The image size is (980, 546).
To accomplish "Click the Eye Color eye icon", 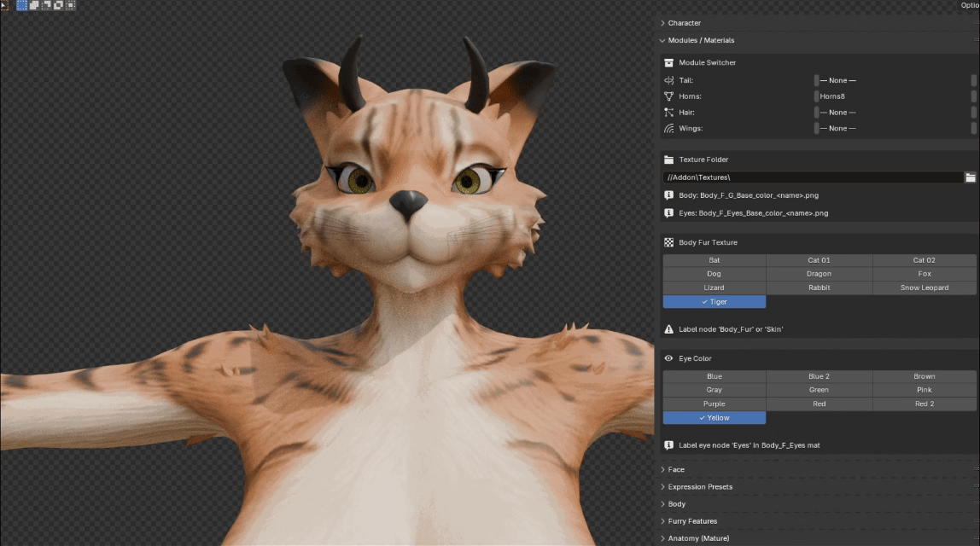I will pyautogui.click(x=668, y=358).
